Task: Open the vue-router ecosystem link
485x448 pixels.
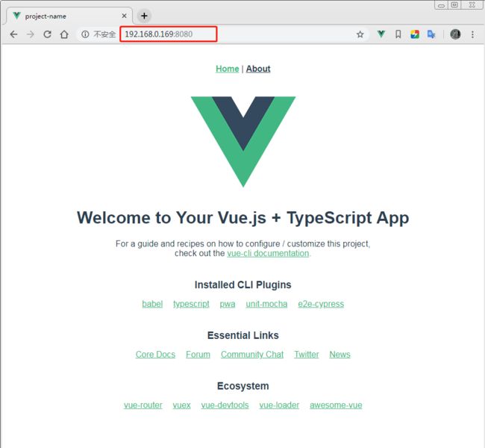Action: pos(143,405)
